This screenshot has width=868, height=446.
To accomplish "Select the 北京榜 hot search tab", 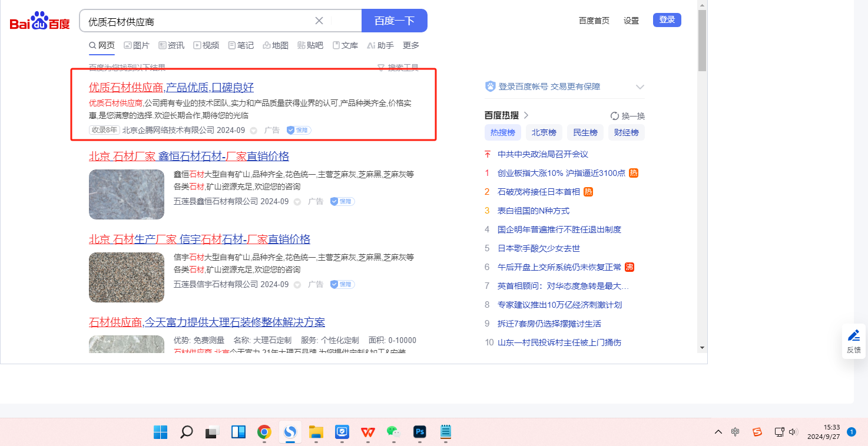I will (544, 132).
